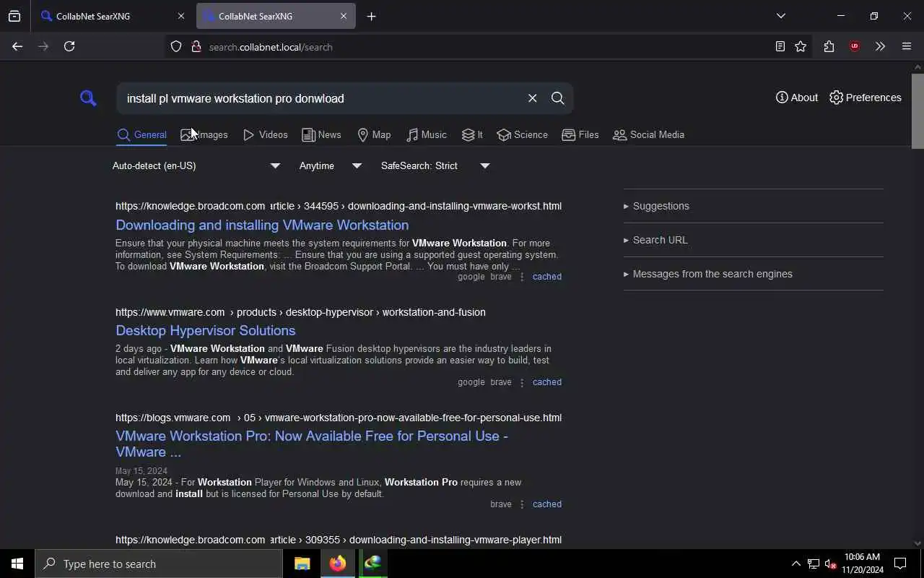Switch to the Files category

[580, 134]
